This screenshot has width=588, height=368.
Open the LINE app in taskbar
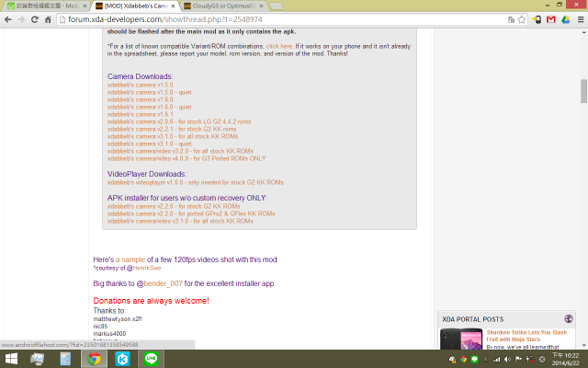point(151,359)
